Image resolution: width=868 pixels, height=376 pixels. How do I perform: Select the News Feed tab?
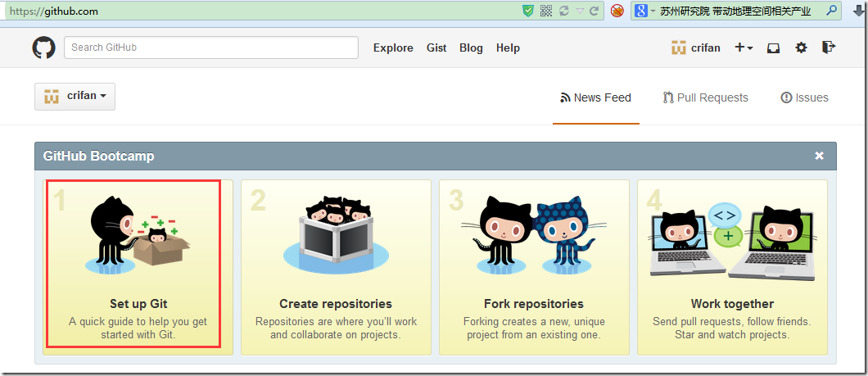coord(595,97)
